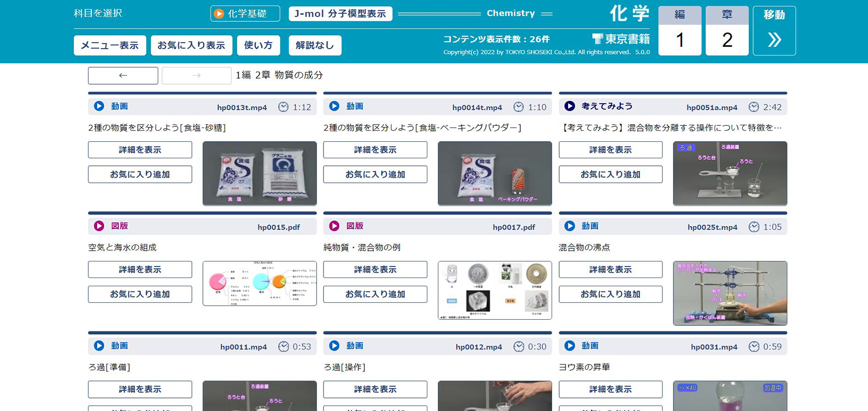Viewport: 868px width, 411px height.
Task: Click play icon for hp0031.mp4 video
Action: (x=570, y=346)
